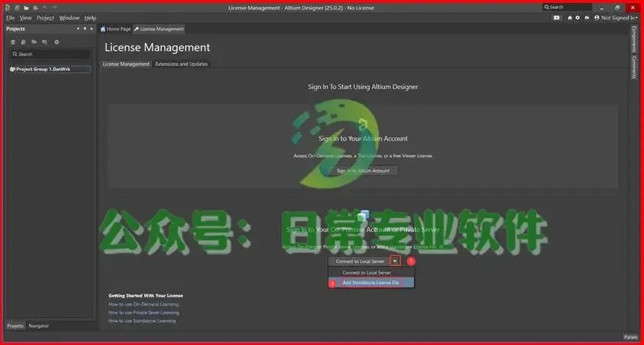Open Preferences gear icon in top-right toolbar

click(578, 18)
